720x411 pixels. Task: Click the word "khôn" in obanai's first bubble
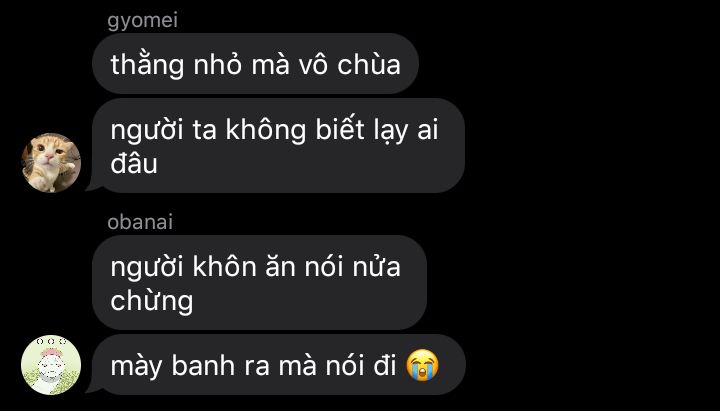click(225, 267)
